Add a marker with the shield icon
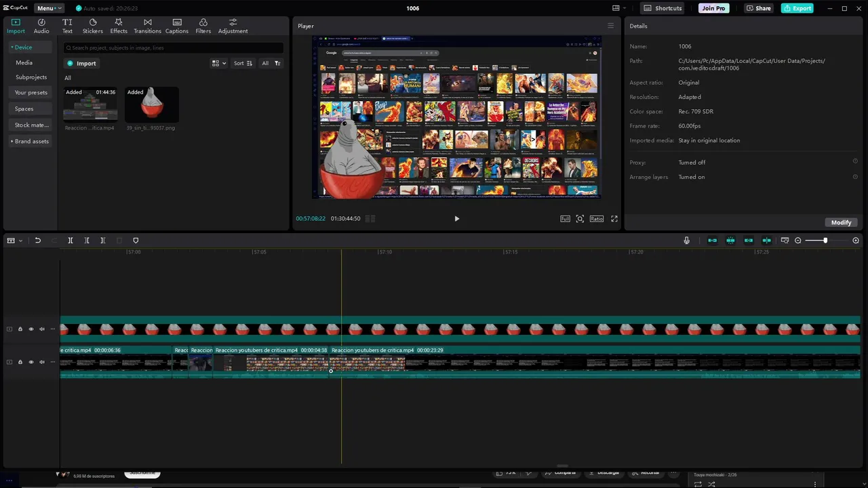 tap(136, 241)
